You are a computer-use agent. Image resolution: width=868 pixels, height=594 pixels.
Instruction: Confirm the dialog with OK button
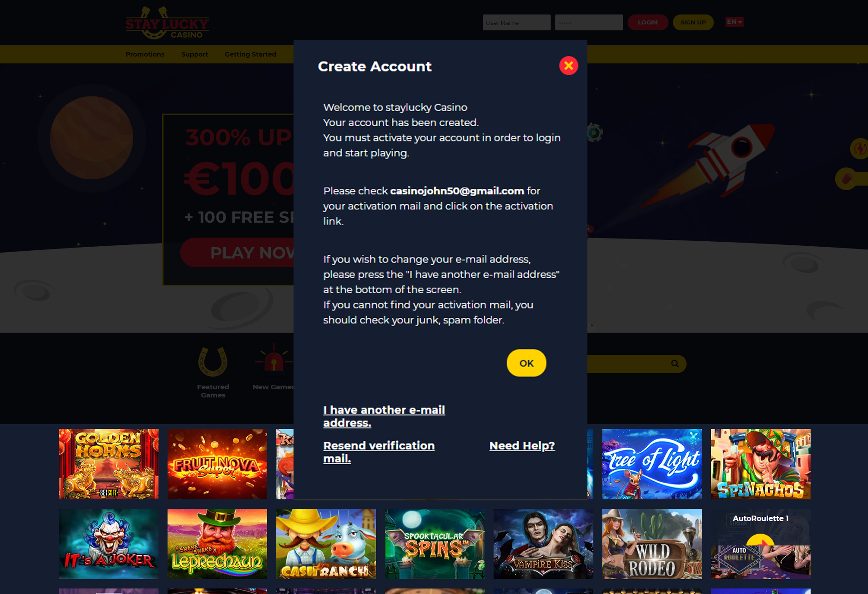pos(526,363)
